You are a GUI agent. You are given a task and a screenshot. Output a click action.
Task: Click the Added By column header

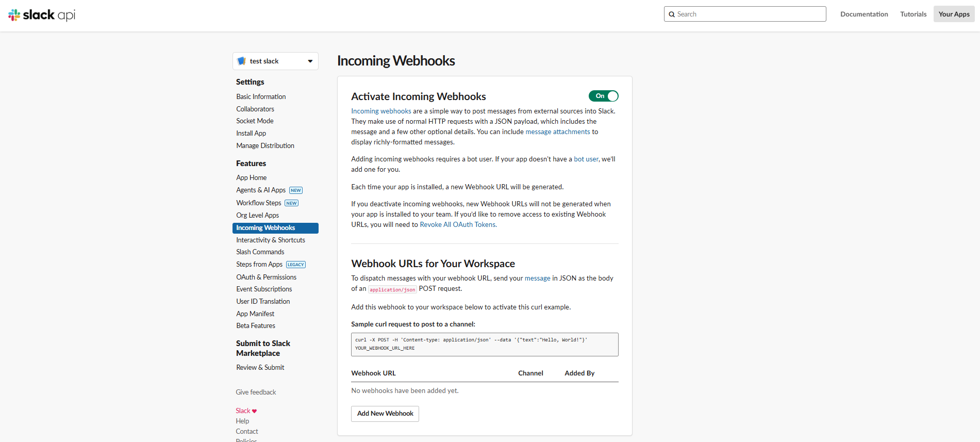coord(579,373)
